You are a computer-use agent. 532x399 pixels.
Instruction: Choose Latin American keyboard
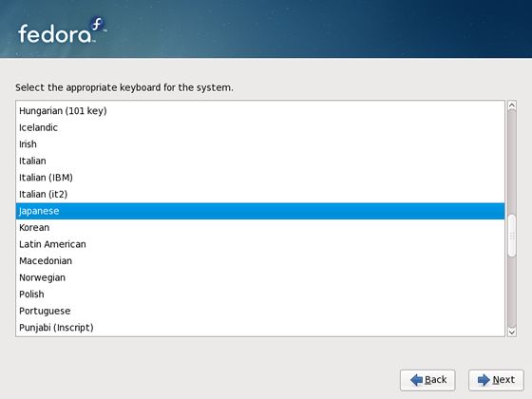tap(260, 244)
